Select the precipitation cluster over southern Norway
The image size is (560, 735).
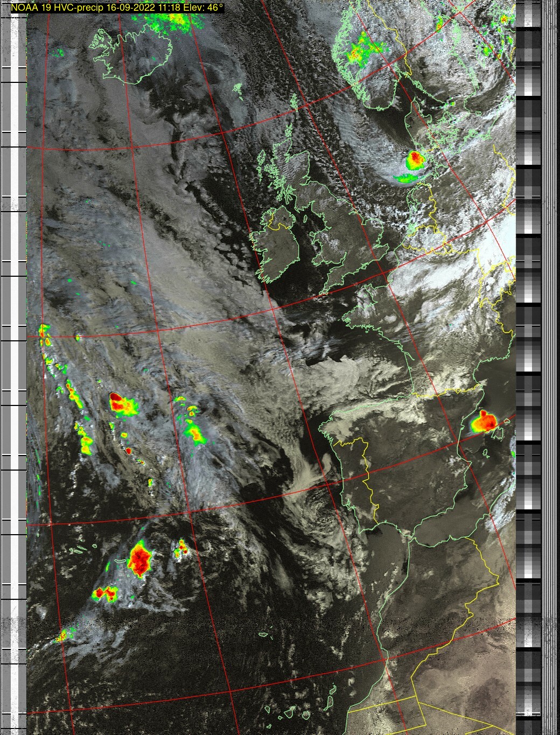361,50
